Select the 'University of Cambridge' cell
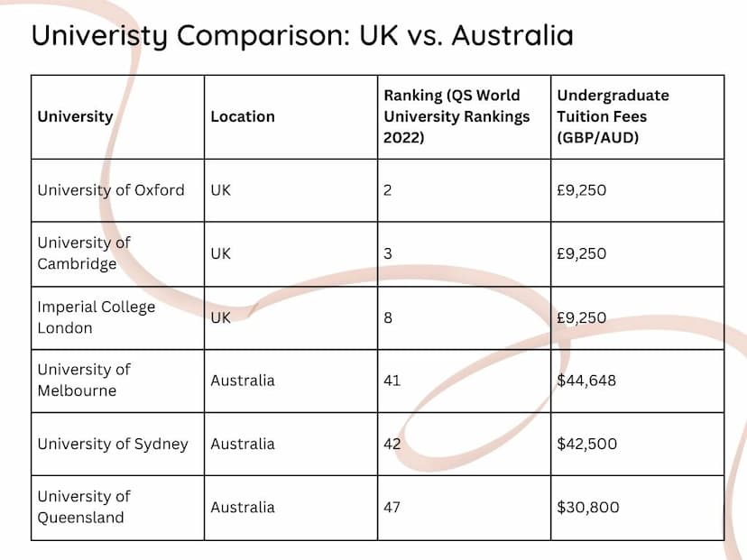This screenshot has height=560, width=747. tap(117, 253)
